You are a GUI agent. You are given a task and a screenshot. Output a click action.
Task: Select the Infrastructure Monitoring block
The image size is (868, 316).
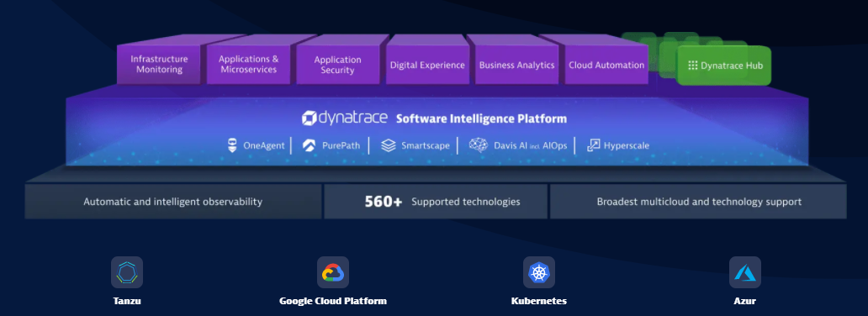[x=159, y=64]
